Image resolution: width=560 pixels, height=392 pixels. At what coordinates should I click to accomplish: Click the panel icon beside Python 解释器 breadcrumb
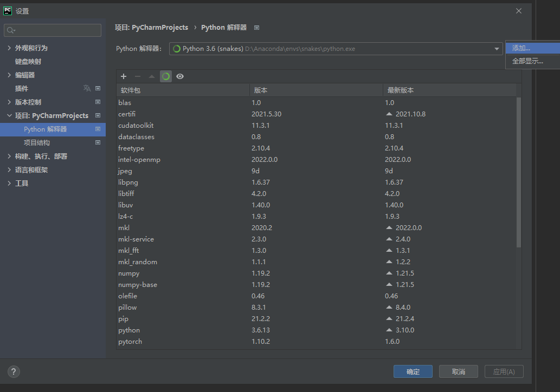256,27
